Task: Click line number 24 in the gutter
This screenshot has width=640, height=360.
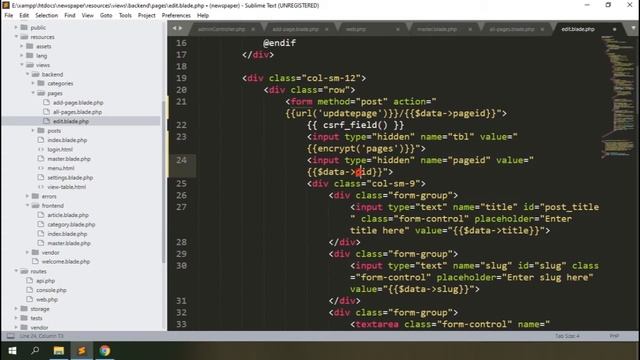Action: click(x=181, y=160)
